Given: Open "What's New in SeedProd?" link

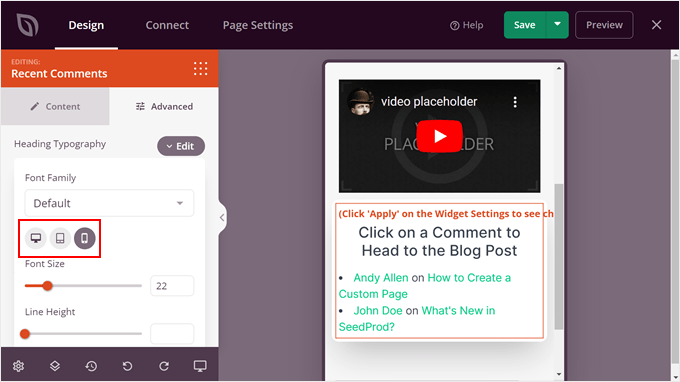Looking at the screenshot, I should tap(417, 319).
